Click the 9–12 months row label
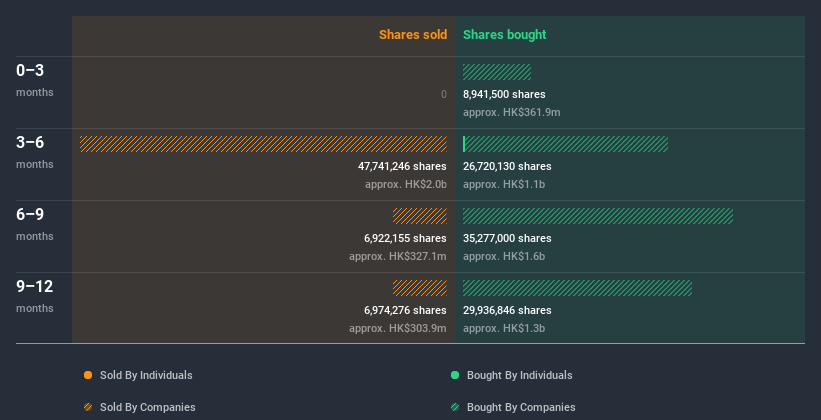Image resolution: width=821 pixels, height=420 pixels. coord(35,296)
